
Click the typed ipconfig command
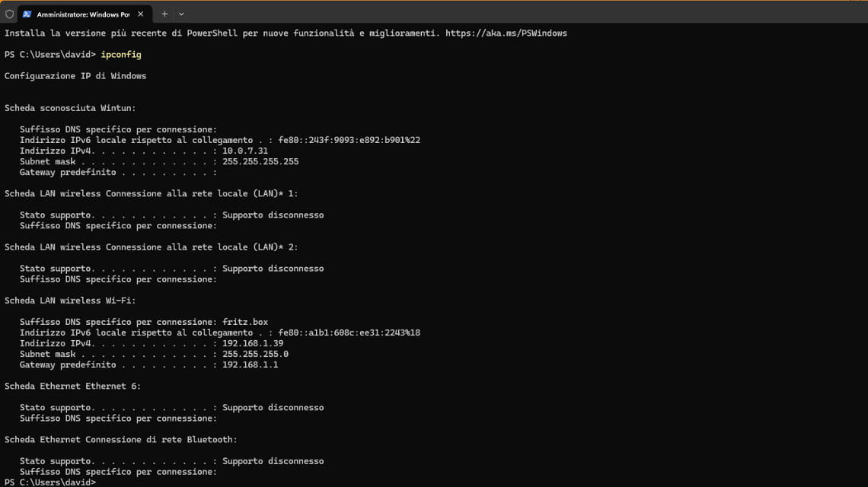coord(120,55)
